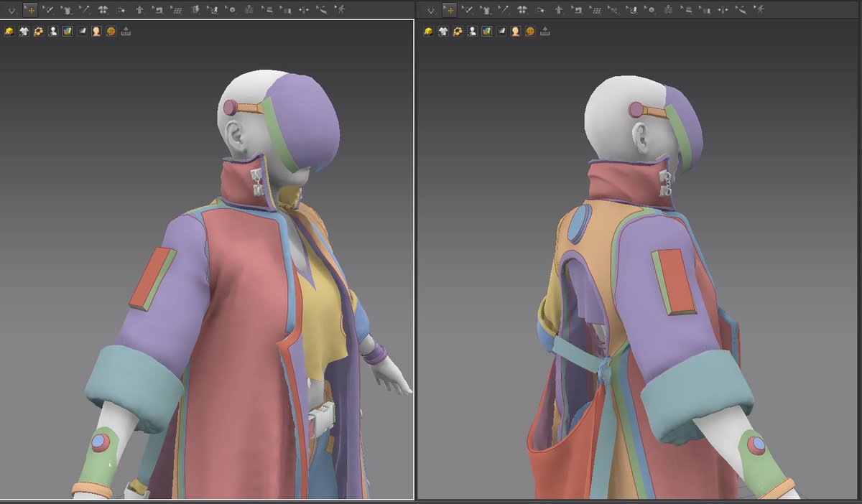Select the Button tool in right viewport toolbar
The height and width of the screenshot is (504, 862).
(x=651, y=10)
